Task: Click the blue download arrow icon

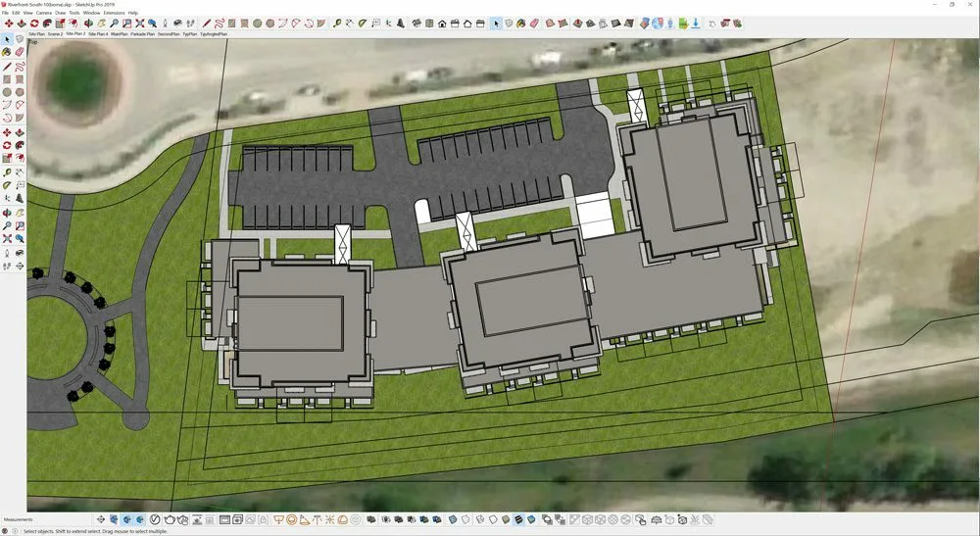Action: (695, 23)
